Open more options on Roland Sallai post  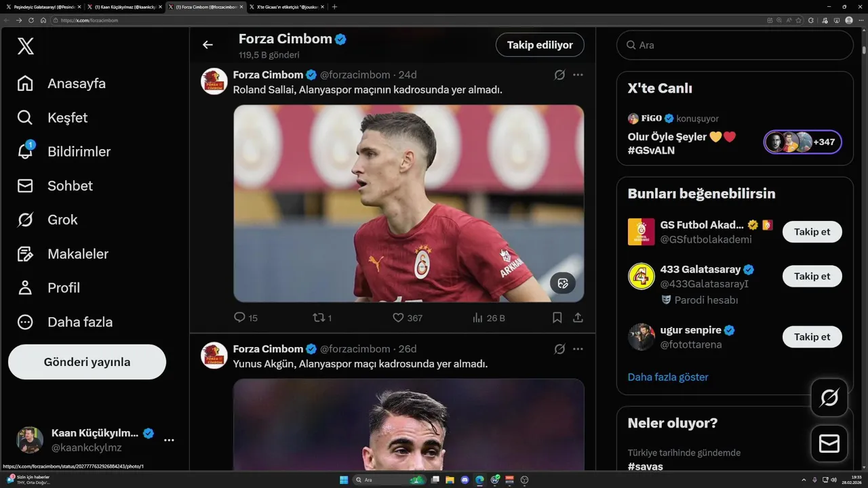pyautogui.click(x=578, y=75)
